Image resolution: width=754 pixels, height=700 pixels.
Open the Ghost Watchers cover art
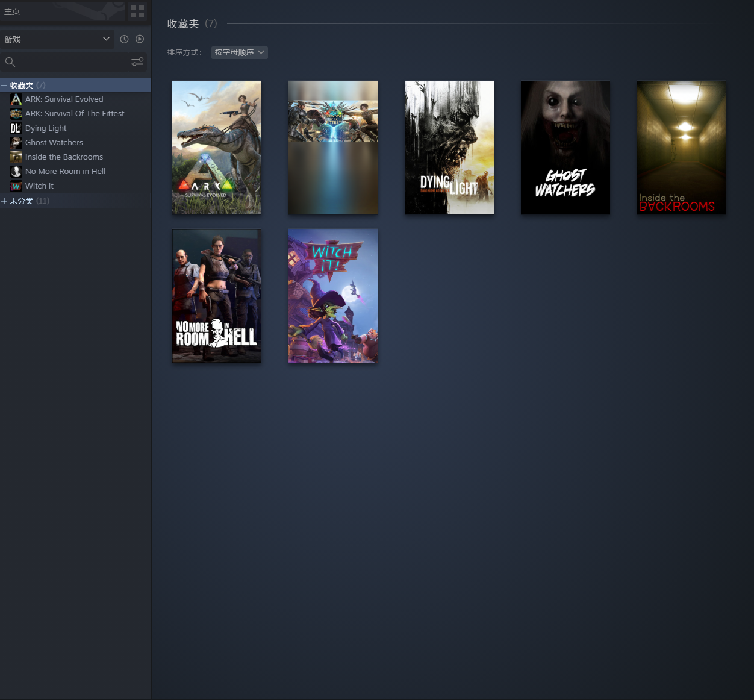pos(565,148)
